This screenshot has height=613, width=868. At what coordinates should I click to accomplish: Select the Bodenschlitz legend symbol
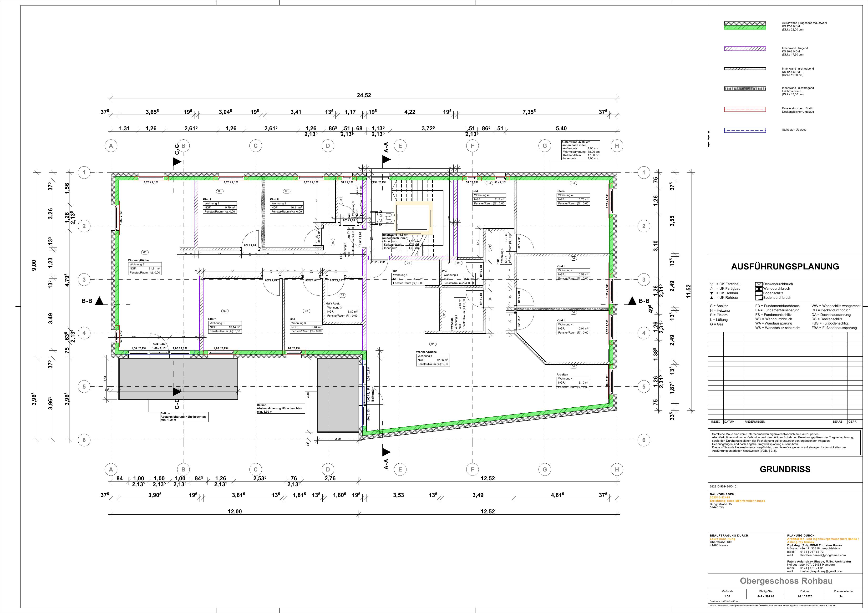[759, 293]
